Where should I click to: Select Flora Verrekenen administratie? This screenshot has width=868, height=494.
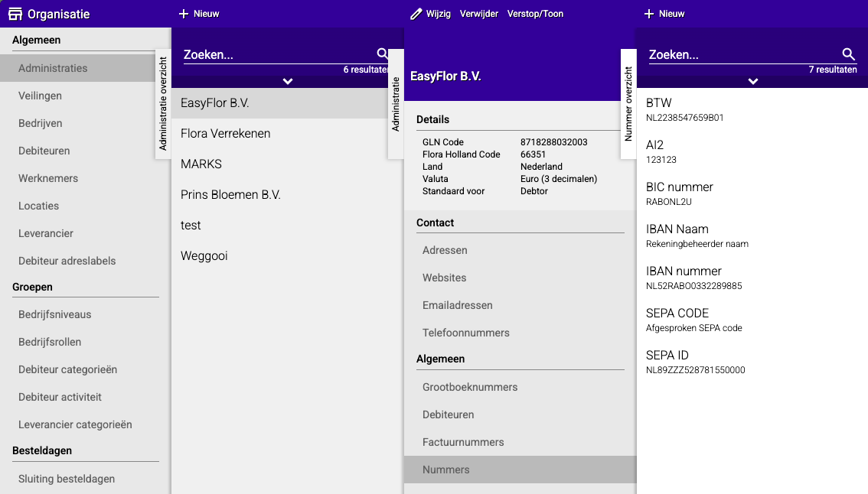point(287,133)
